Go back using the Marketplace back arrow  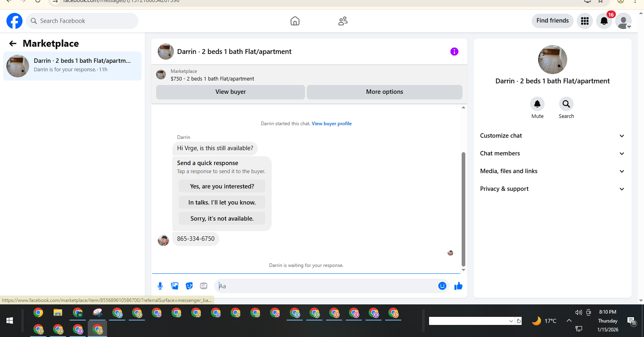click(13, 43)
